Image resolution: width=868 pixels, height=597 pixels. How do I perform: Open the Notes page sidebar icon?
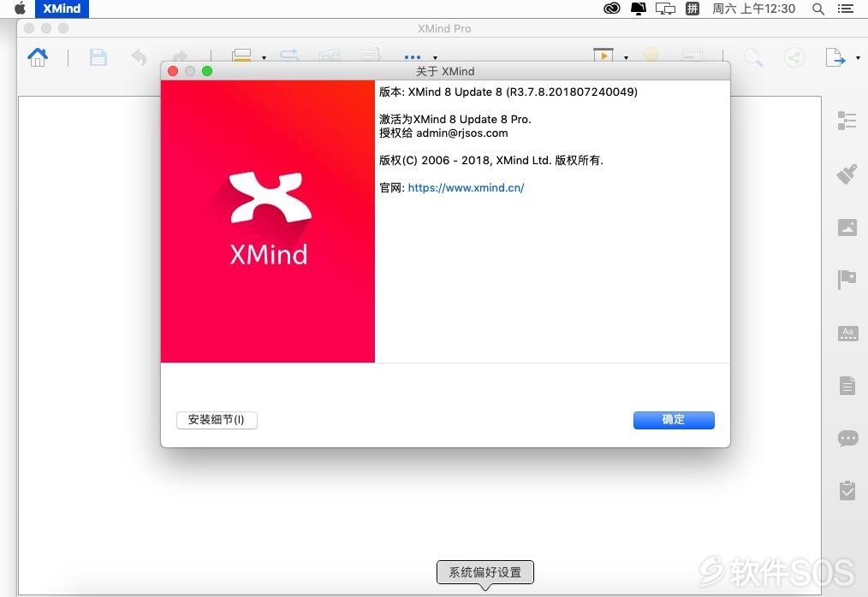pyautogui.click(x=847, y=385)
